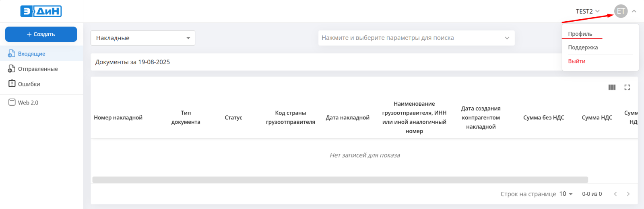Click Документы за 19-08-2025 heading
The width and height of the screenshot is (644, 209).
pyautogui.click(x=132, y=62)
